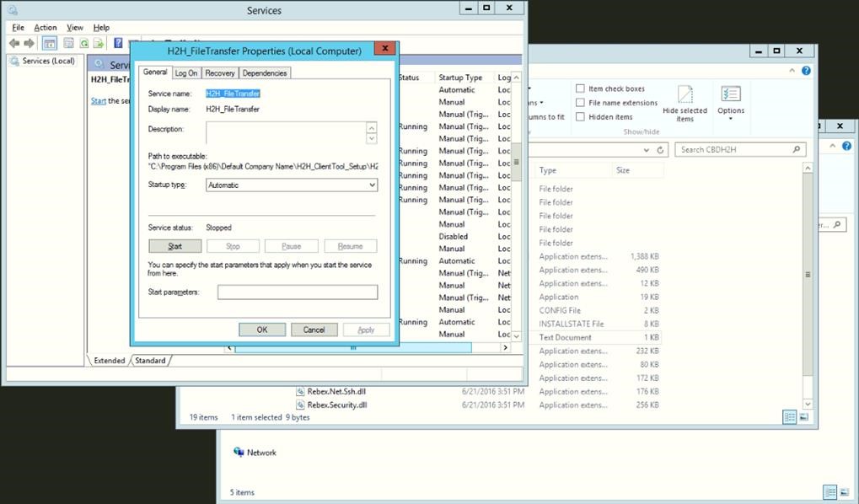Click Services list vertical scrollbar thumb
The height and width of the screenshot is (504, 859).
pyautogui.click(x=516, y=162)
